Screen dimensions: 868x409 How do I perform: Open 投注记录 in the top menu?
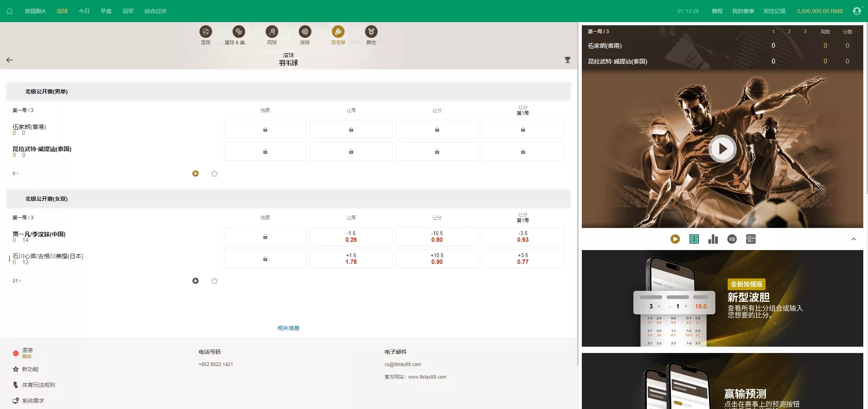(774, 11)
